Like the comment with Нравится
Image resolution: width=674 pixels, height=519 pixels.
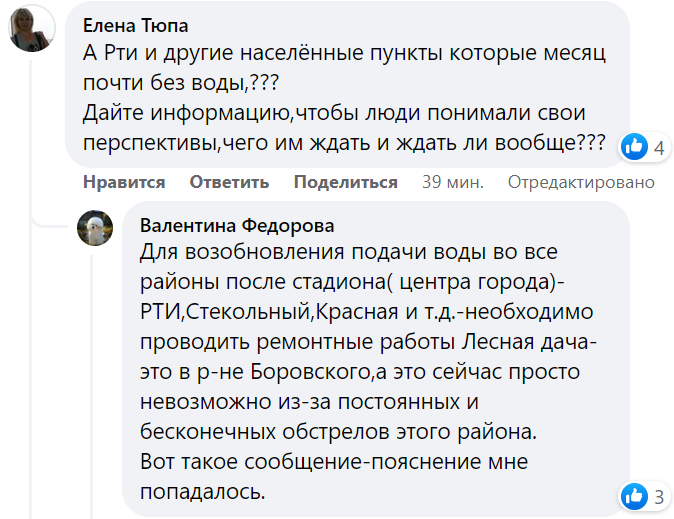click(x=124, y=182)
